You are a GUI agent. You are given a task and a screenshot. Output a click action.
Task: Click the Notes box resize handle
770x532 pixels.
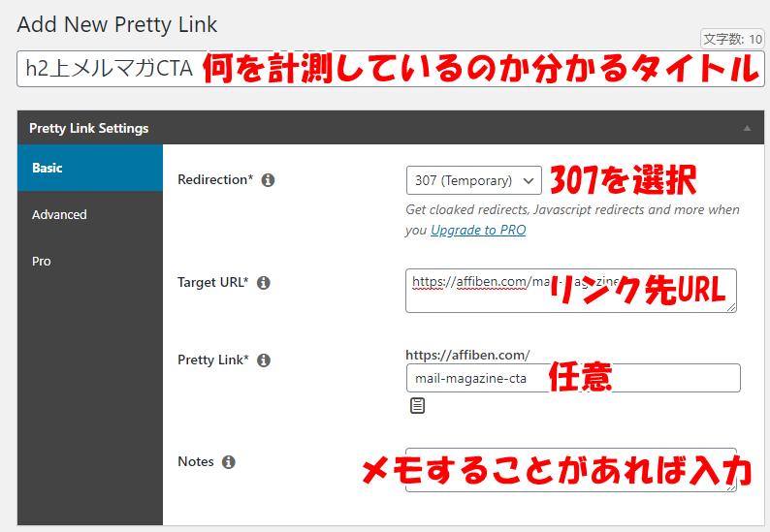click(x=731, y=486)
